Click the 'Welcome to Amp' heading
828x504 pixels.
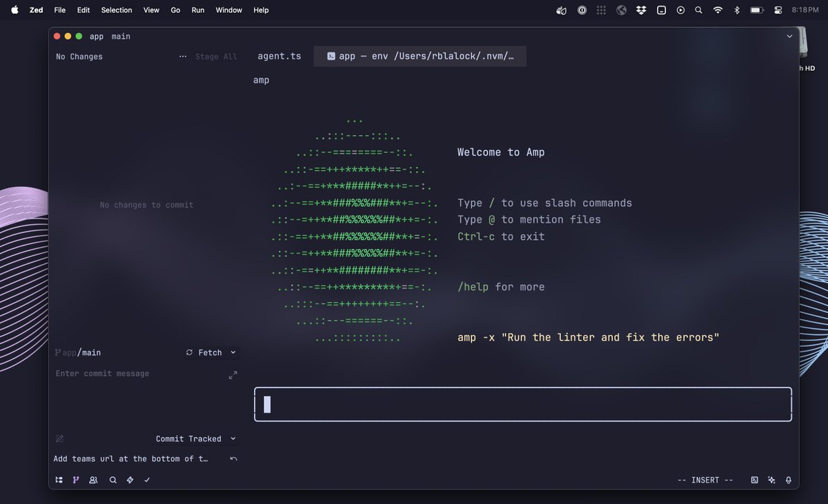[501, 152]
